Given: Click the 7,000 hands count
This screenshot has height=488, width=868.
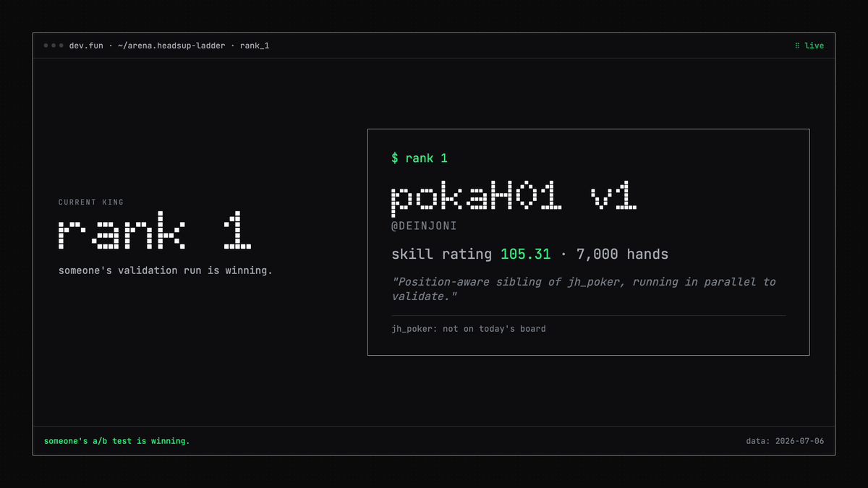Looking at the screenshot, I should (622, 254).
